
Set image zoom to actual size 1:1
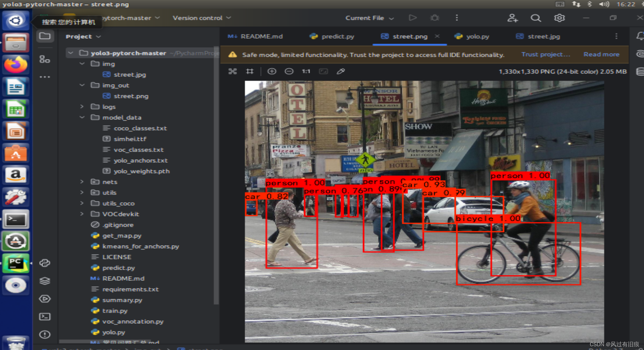[x=306, y=71]
